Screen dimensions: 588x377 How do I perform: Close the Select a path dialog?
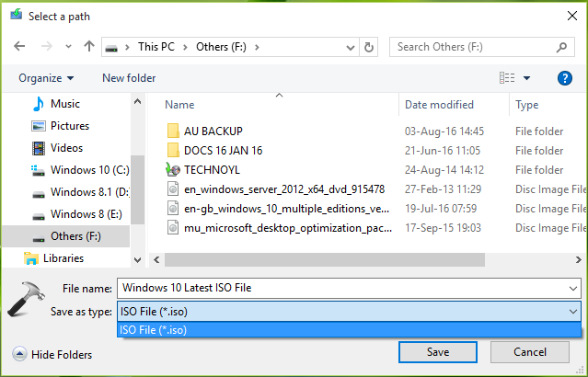pos(572,16)
